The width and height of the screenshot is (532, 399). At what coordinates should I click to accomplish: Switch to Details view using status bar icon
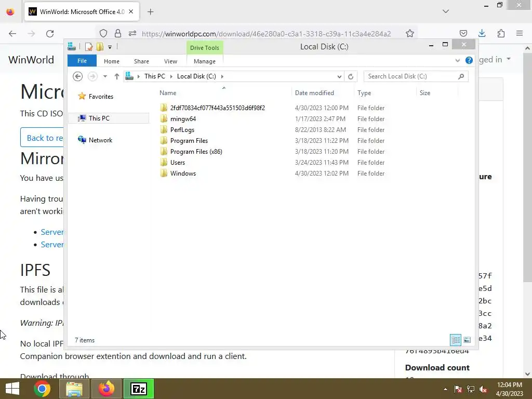455,340
